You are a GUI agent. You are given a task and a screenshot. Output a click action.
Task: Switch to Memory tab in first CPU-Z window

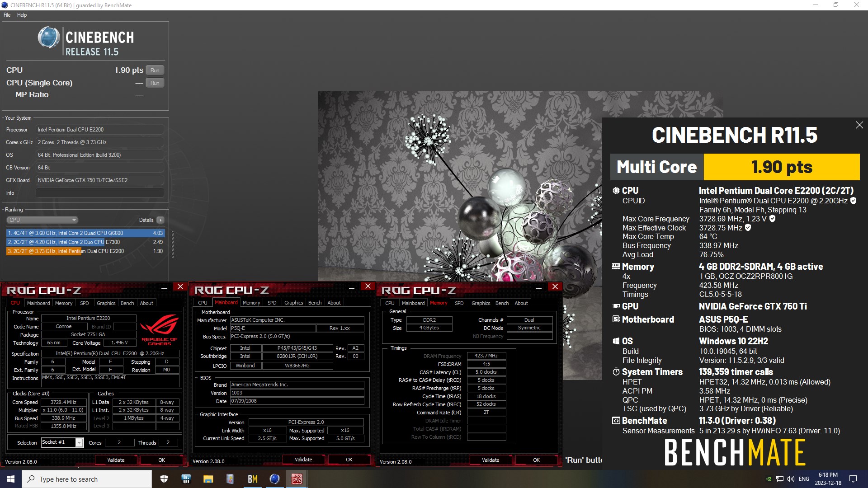pos(64,303)
